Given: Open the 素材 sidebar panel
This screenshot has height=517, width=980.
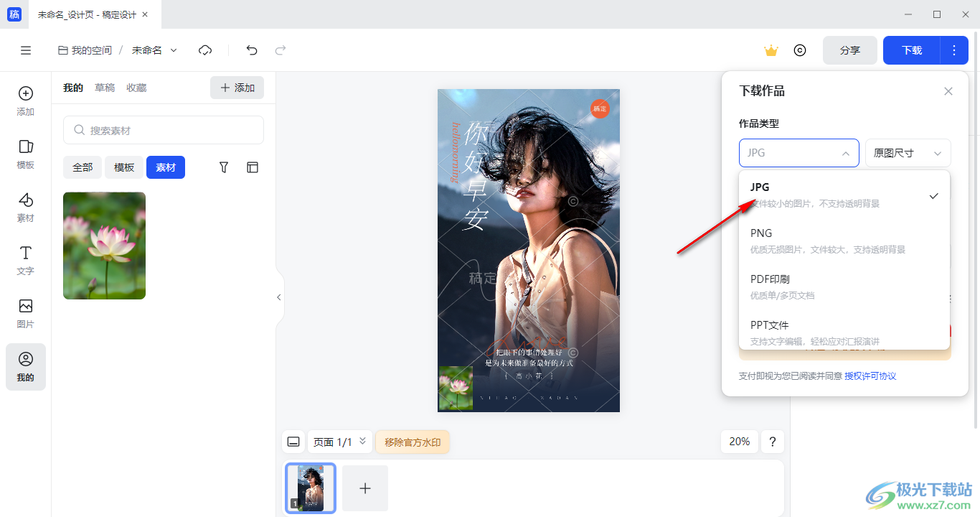Looking at the screenshot, I should (x=26, y=208).
